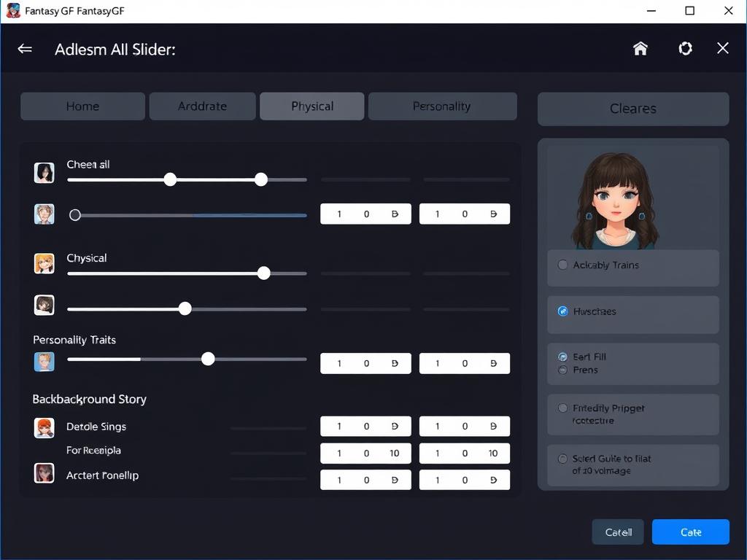Click the character portrait preview
The image size is (747, 560).
pyautogui.click(x=616, y=200)
